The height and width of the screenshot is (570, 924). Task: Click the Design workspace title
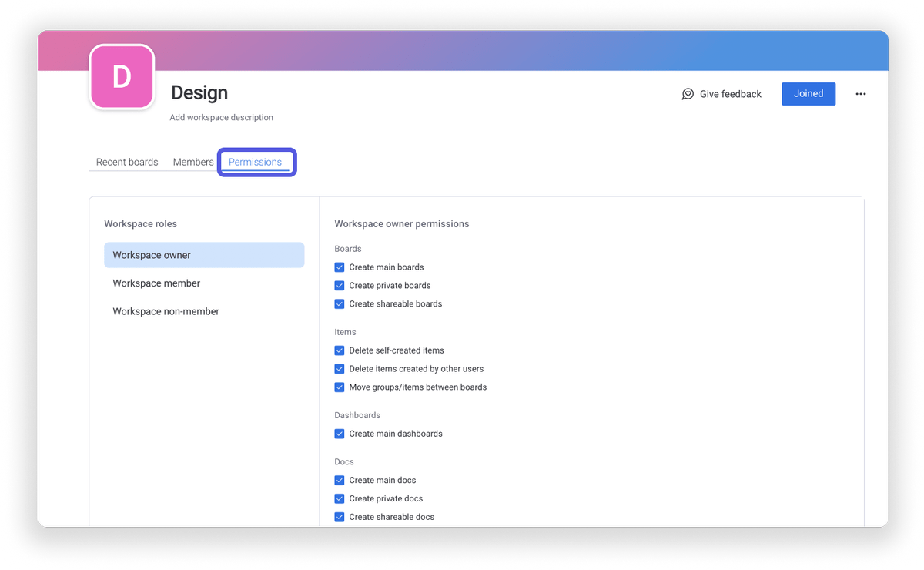pos(199,93)
